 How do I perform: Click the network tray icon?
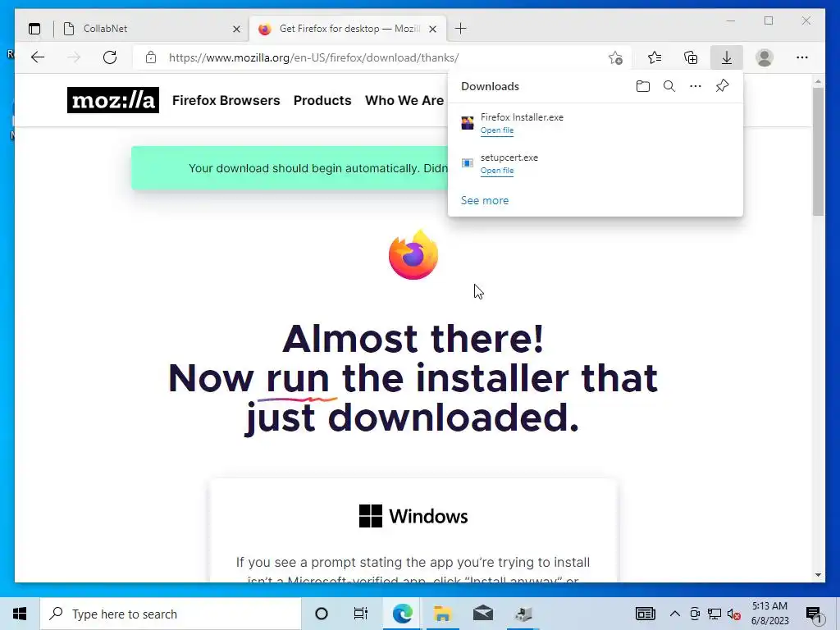click(714, 614)
